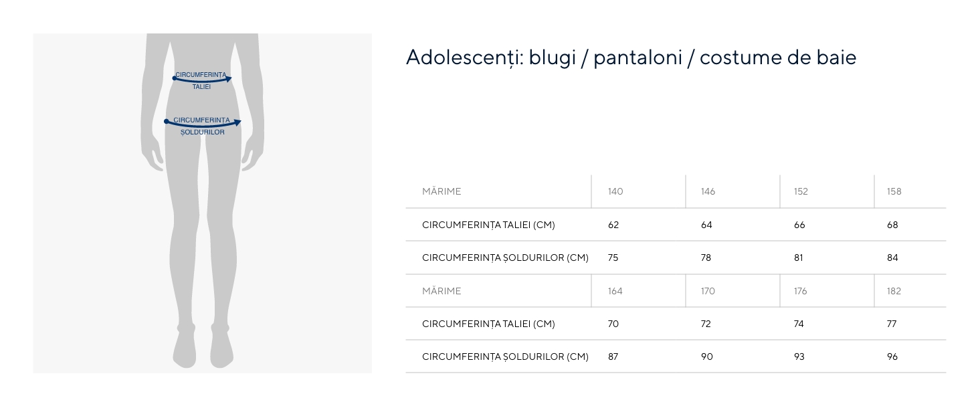The height and width of the screenshot is (406, 980).
Task: Click the hip value 84 cell
Action: 892,258
